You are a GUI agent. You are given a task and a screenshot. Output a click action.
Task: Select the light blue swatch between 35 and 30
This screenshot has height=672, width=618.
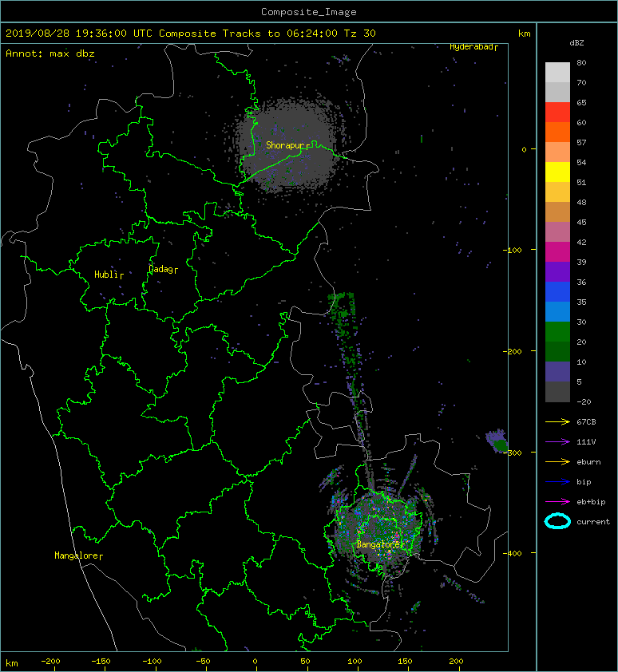[x=557, y=311]
